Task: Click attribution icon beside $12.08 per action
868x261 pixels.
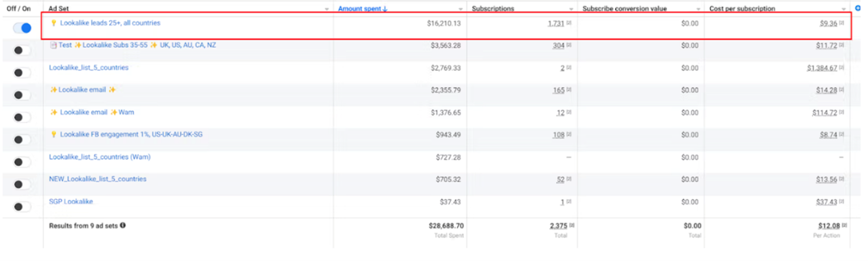Action: point(845,225)
